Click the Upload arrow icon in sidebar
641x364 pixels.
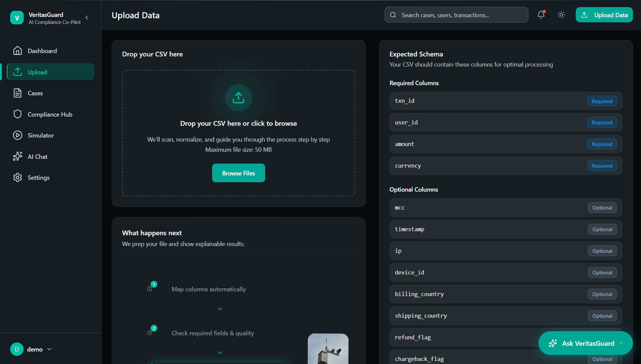coord(18,72)
